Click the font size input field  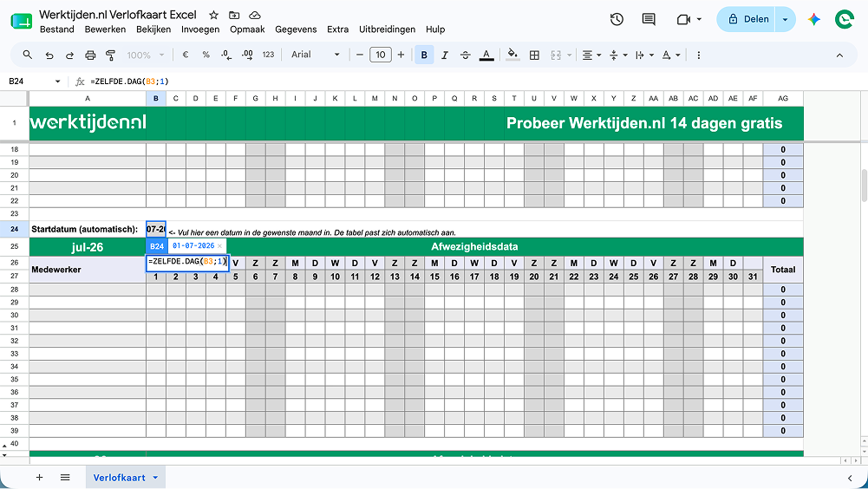381,55
